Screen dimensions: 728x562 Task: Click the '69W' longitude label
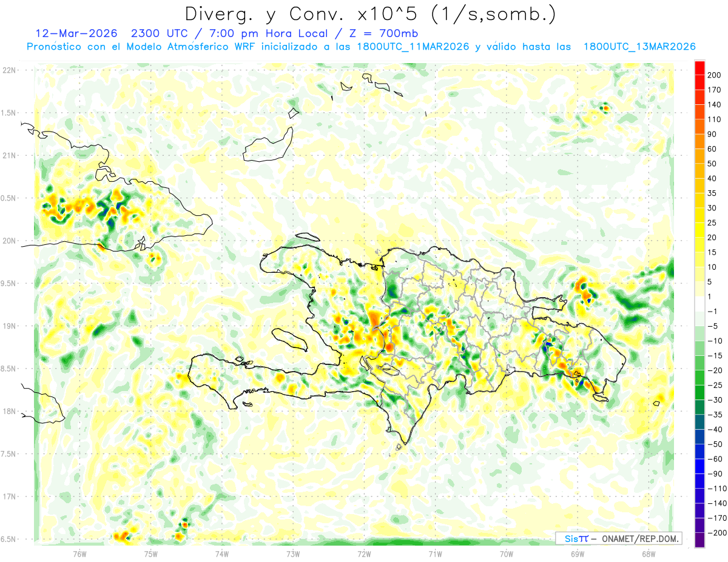(x=577, y=555)
